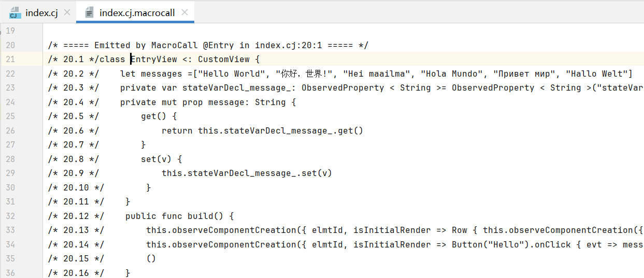Image resolution: width=644 pixels, height=278 pixels.
Task: Click gutter line number 21
Action: tap(10, 60)
